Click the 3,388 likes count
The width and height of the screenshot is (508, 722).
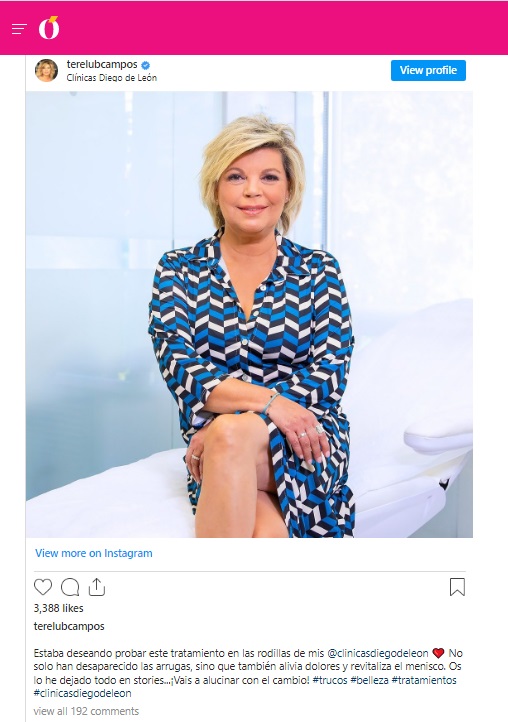[x=58, y=608]
